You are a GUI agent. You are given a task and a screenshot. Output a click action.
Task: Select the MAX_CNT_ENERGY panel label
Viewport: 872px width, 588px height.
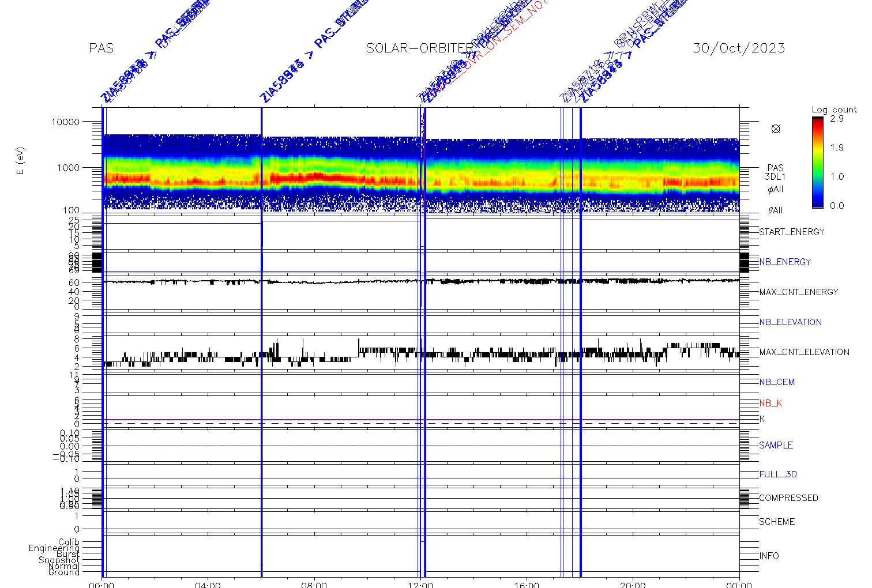coord(799,292)
